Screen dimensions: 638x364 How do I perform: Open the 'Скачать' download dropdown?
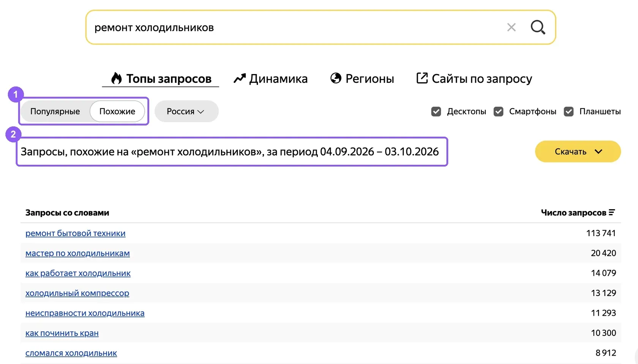tap(578, 151)
